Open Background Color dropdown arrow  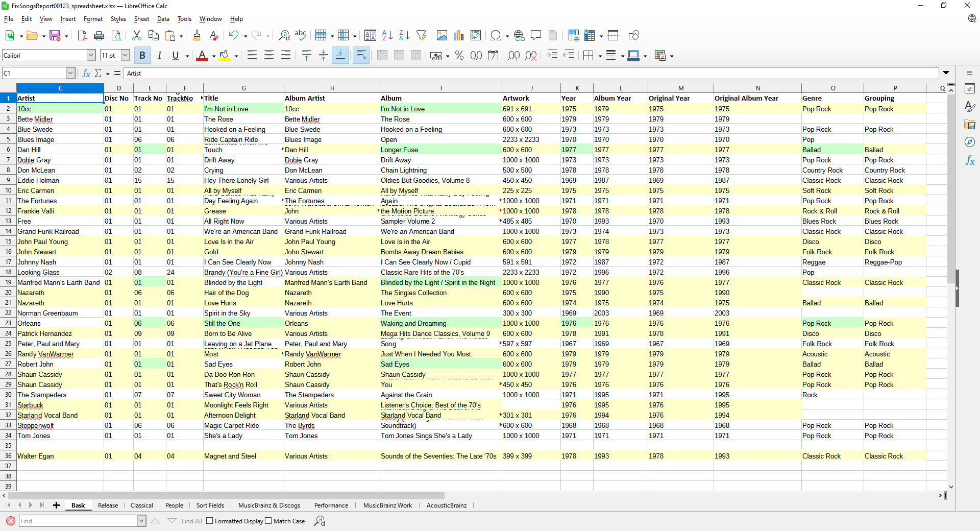[x=236, y=56]
